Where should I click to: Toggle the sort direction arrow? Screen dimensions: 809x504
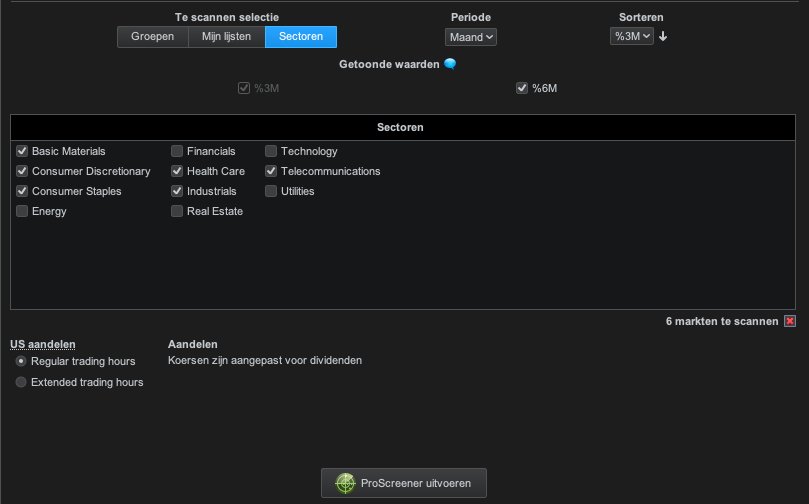point(663,37)
